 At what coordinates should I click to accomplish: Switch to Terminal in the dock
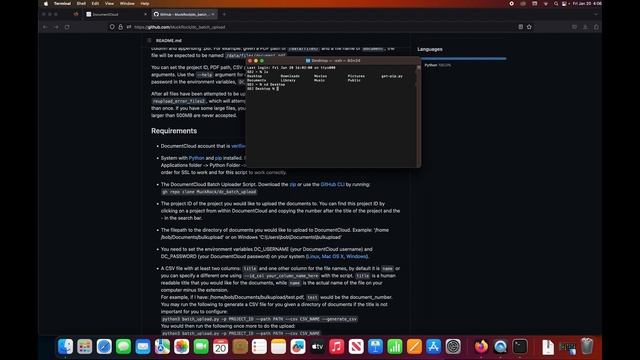pyautogui.click(x=520, y=347)
